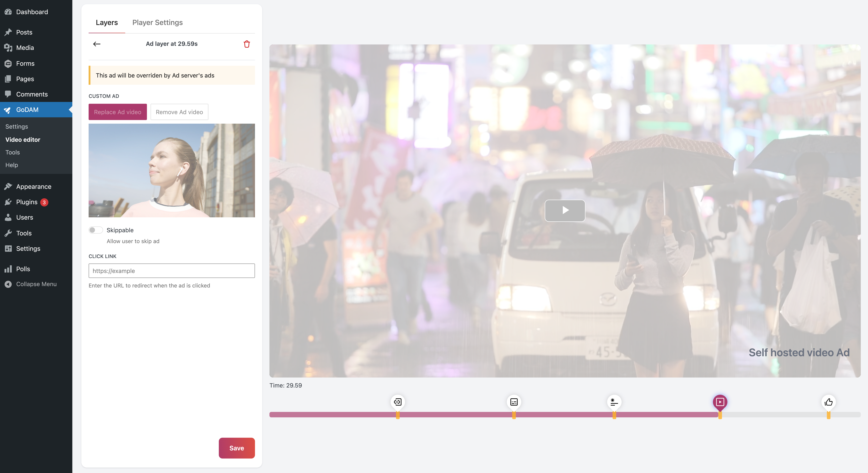Click the custom ad video thumbnail
Viewport: 868px width, 473px height.
pyautogui.click(x=172, y=170)
